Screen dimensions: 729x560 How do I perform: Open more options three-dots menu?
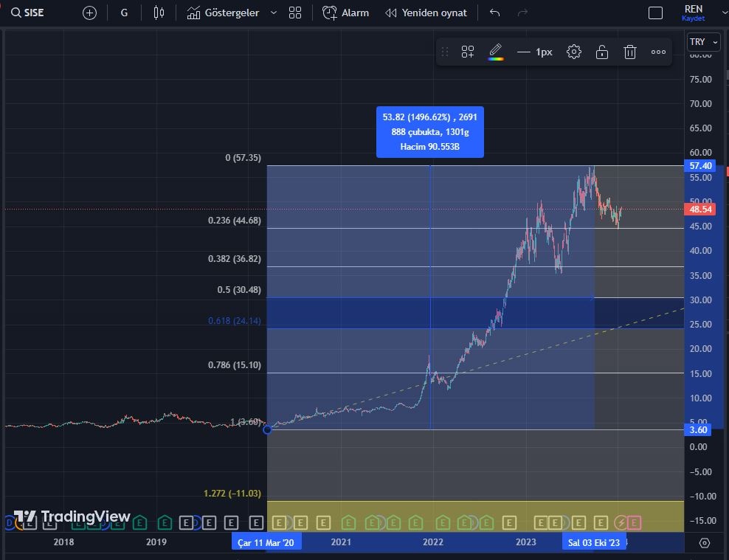tap(658, 52)
